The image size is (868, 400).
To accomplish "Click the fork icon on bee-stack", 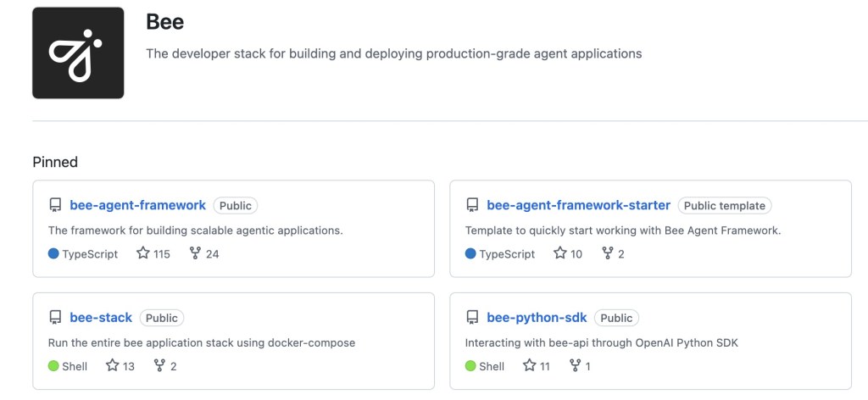I will (x=159, y=366).
